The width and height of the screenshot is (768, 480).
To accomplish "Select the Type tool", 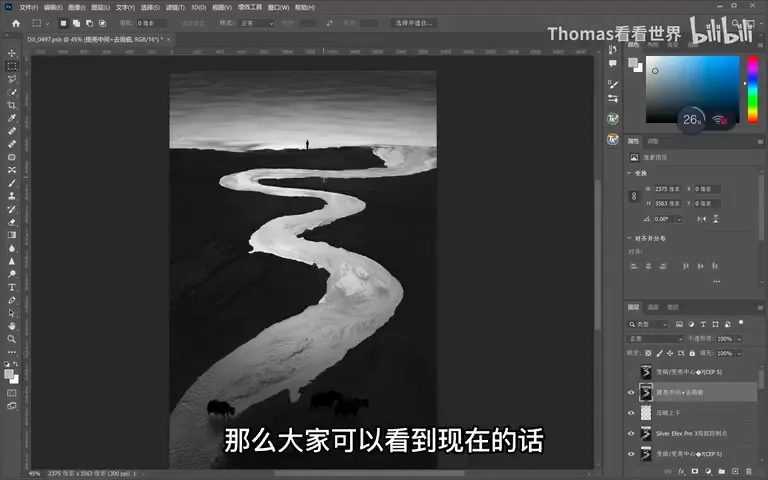I will pyautogui.click(x=12, y=287).
